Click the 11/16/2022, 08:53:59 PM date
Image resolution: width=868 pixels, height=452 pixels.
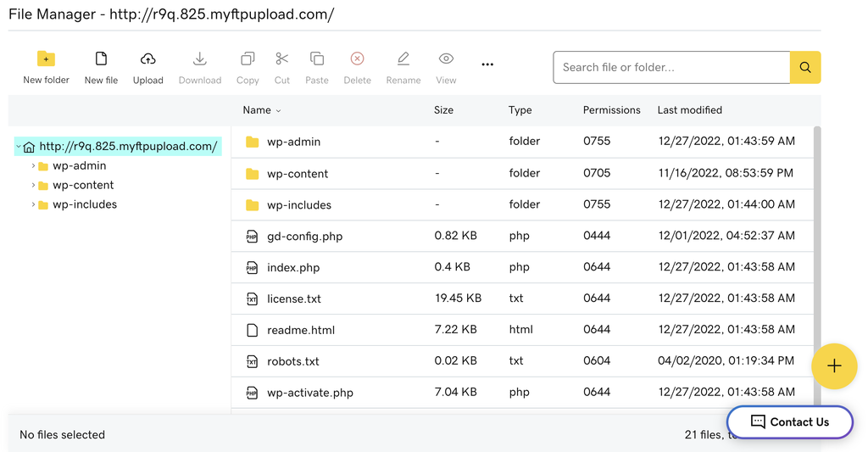[726, 173]
